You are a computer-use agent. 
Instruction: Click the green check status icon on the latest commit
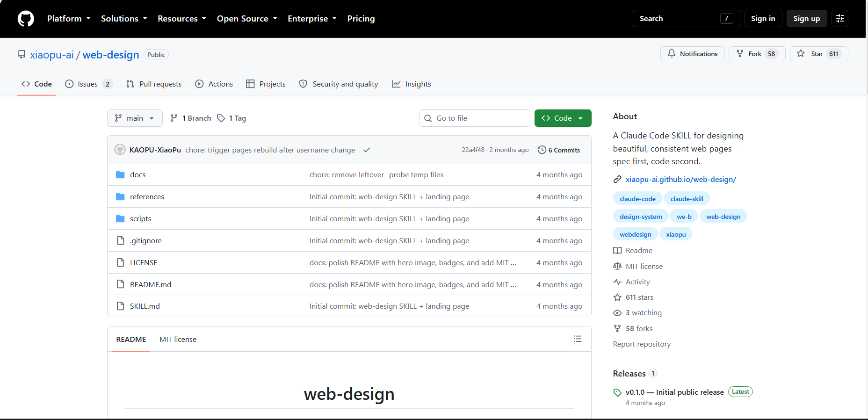pos(367,150)
